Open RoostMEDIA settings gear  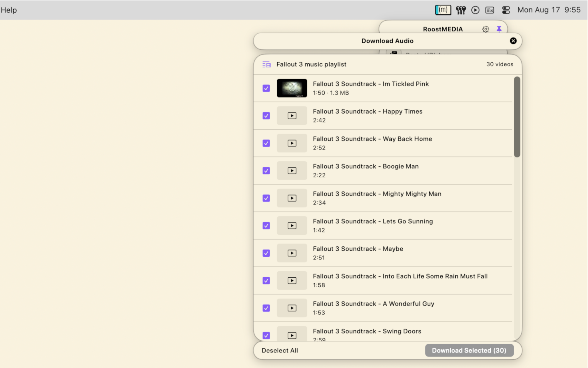(x=486, y=29)
